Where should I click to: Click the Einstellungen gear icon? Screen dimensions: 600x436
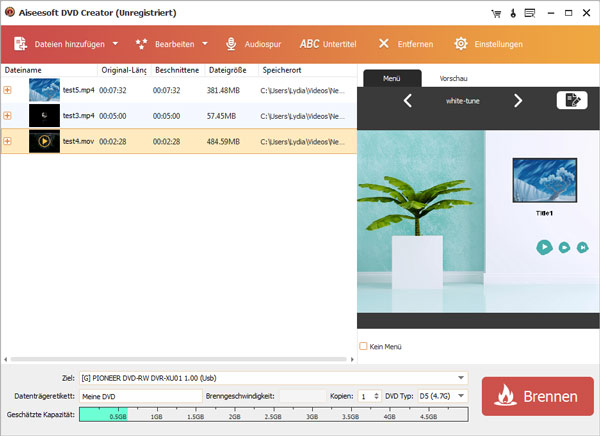(x=461, y=44)
